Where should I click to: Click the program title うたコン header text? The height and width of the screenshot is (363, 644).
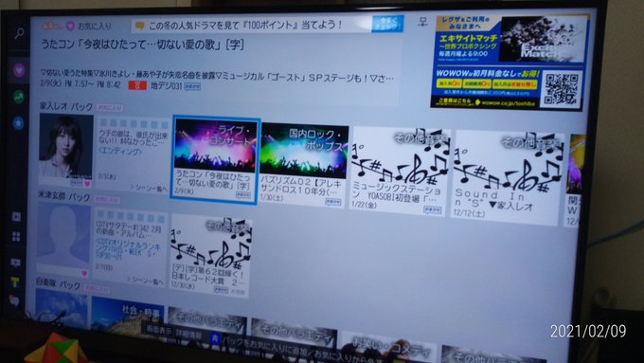click(x=142, y=45)
